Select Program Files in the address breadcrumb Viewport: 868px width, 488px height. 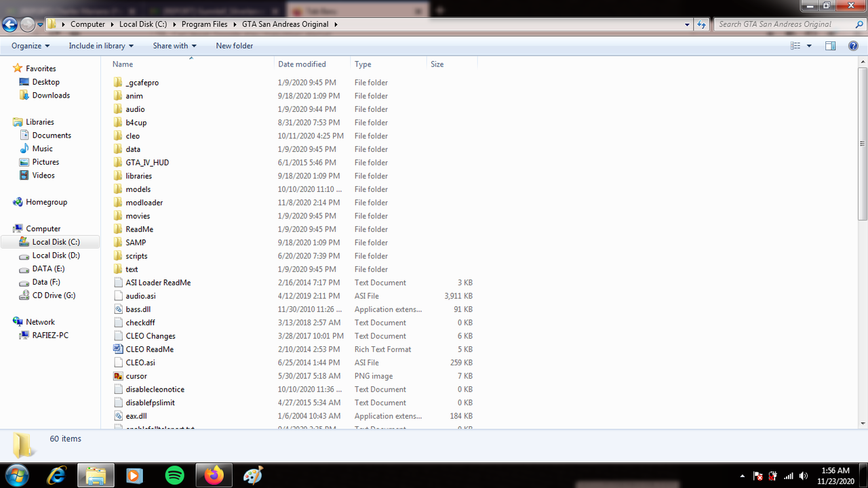pyautogui.click(x=204, y=24)
